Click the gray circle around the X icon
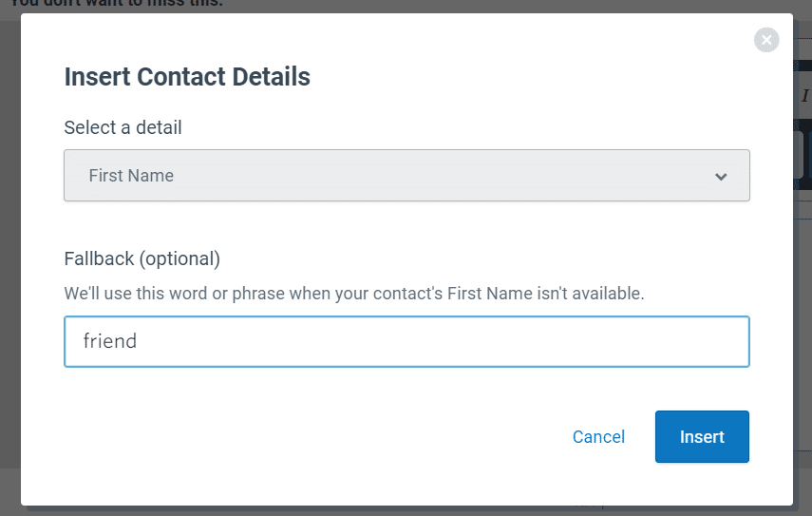The width and height of the screenshot is (812, 516). 766,40
